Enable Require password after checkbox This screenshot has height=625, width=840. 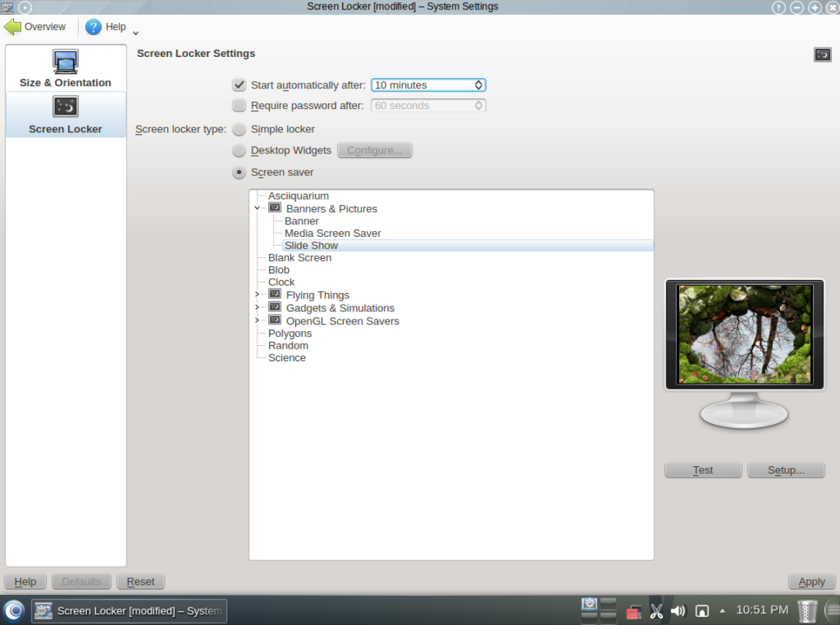pyautogui.click(x=239, y=105)
